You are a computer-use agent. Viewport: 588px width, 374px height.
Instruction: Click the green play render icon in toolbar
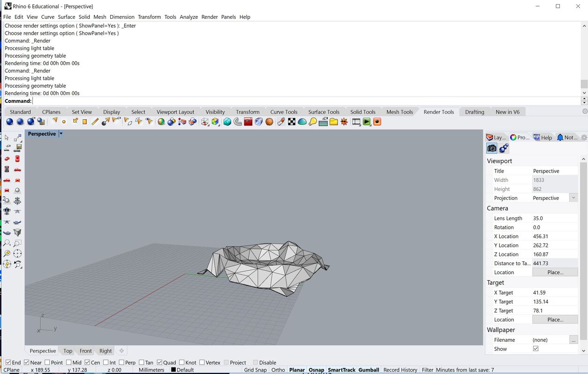click(x=367, y=122)
